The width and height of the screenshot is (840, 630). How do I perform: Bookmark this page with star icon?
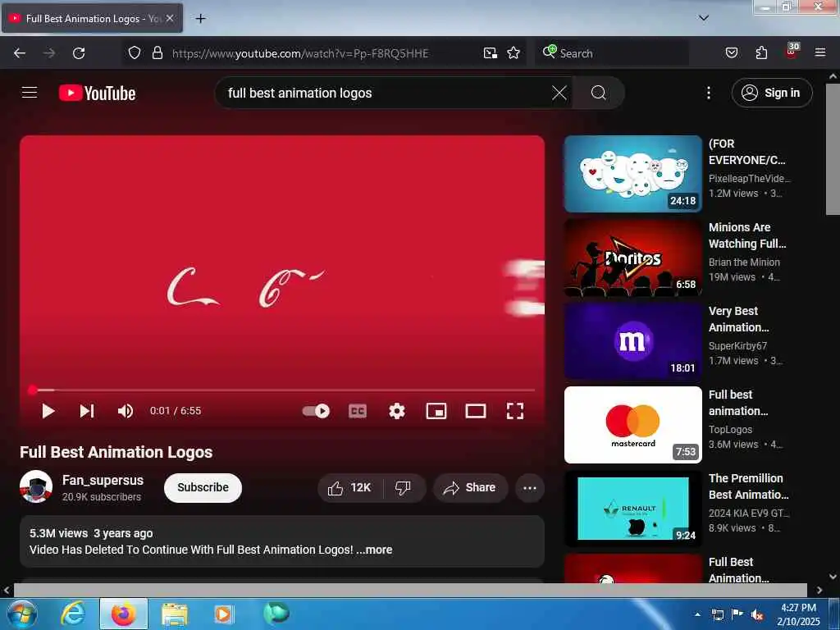tap(514, 52)
